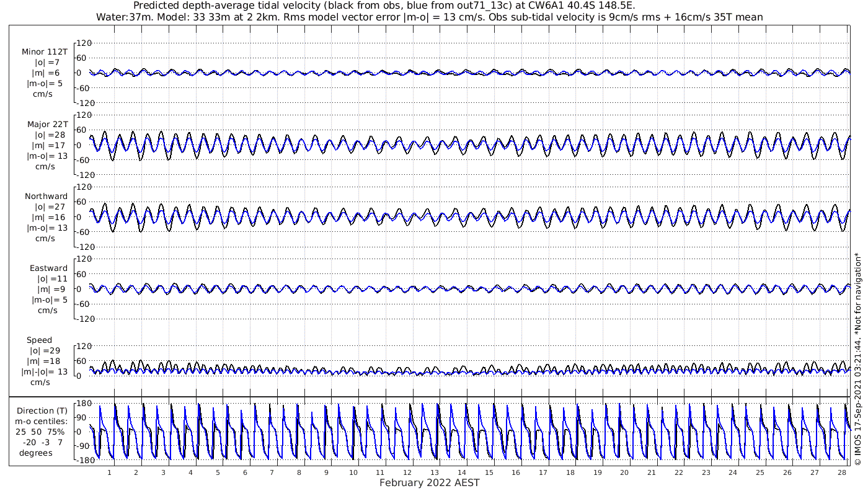Click the 'Direction (T)' panel label

(42, 410)
